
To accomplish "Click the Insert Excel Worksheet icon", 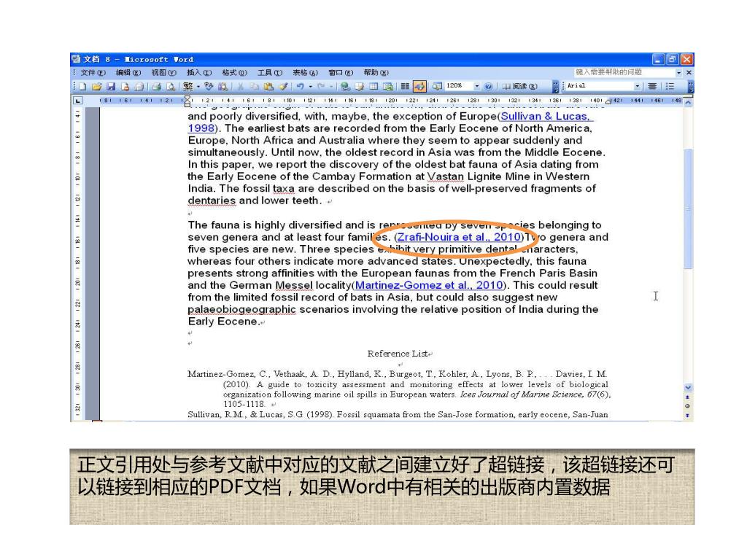I will coord(388,87).
